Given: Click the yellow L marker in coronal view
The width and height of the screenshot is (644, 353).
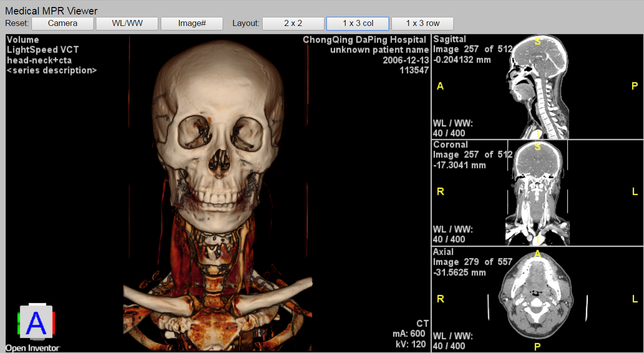Looking at the screenshot, I should 635,192.
